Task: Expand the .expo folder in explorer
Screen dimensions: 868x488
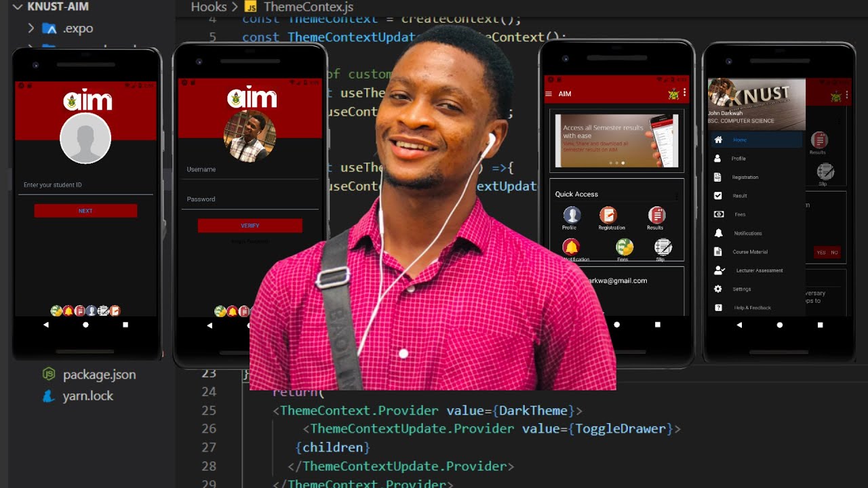Action: click(31, 28)
